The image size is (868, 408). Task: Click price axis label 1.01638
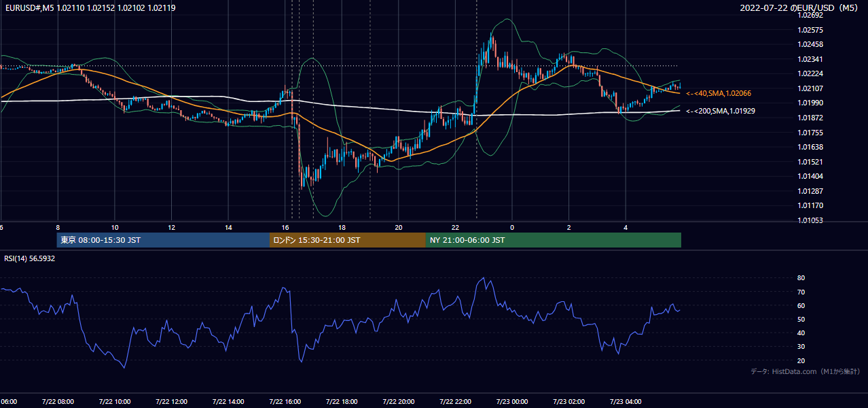click(810, 147)
